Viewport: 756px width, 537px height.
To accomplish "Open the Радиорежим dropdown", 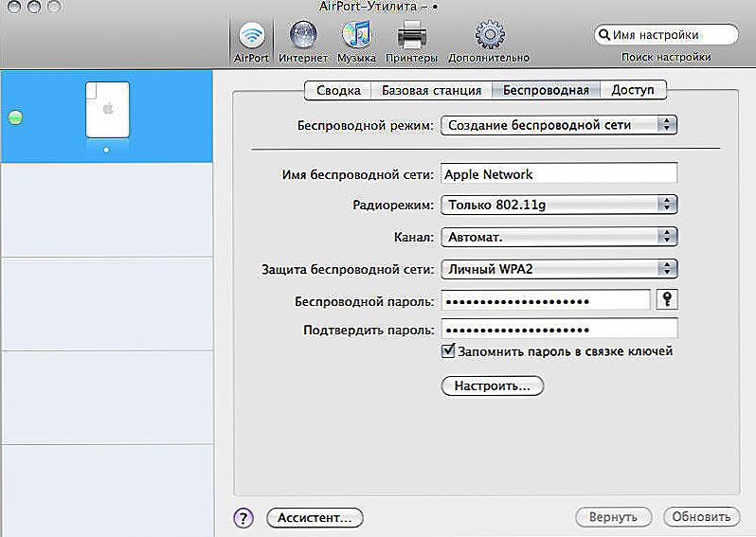I will click(559, 205).
